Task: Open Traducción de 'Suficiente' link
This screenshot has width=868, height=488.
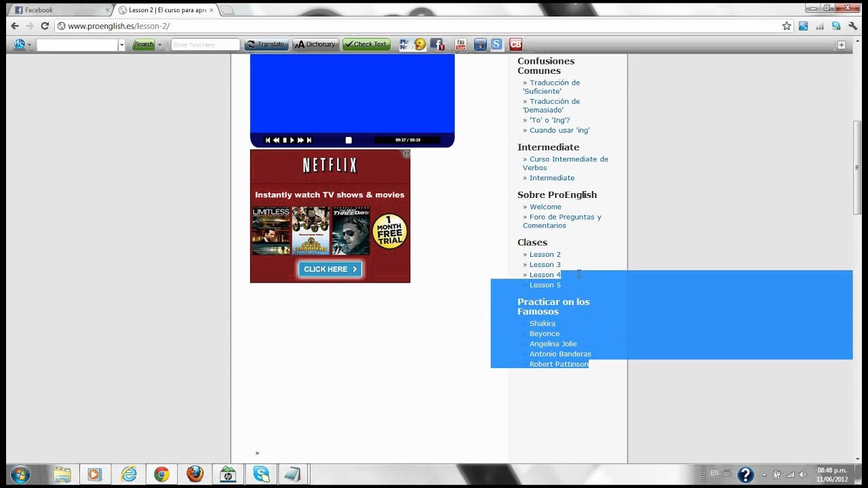Action: [551, 87]
